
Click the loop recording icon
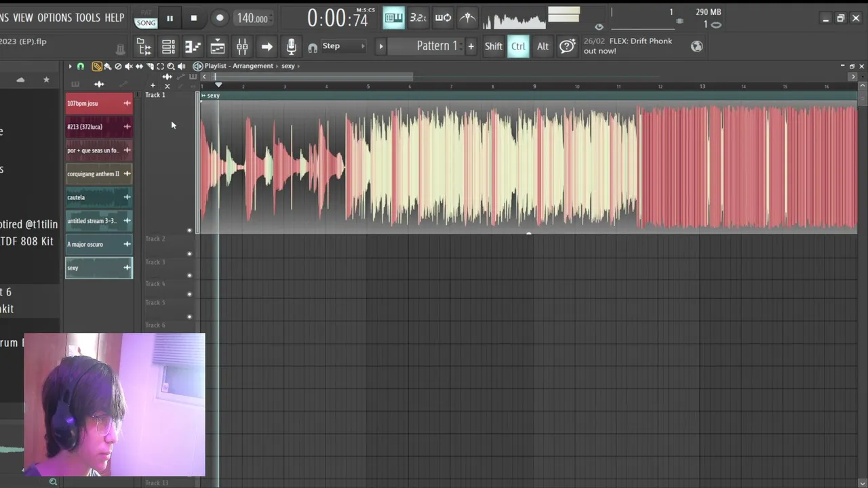tap(443, 18)
